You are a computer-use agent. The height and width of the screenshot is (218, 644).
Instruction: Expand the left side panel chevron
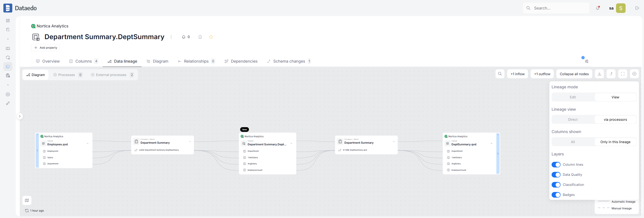click(20, 116)
